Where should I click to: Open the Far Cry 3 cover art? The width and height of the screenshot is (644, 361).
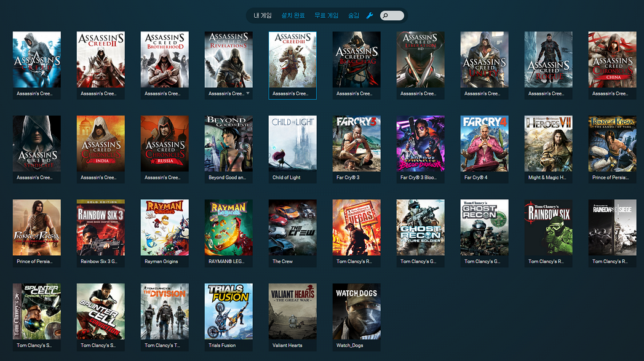click(x=357, y=143)
